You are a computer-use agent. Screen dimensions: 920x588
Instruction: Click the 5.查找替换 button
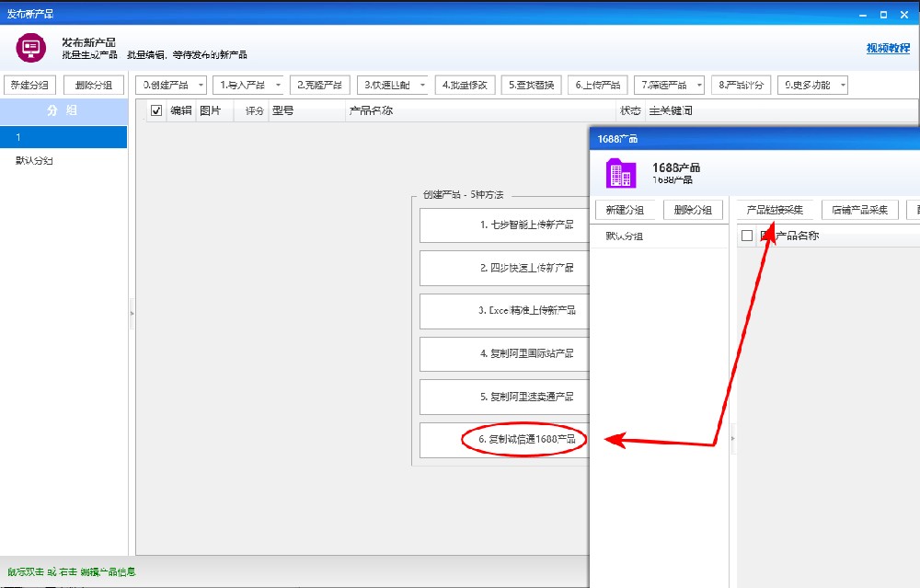coord(532,85)
